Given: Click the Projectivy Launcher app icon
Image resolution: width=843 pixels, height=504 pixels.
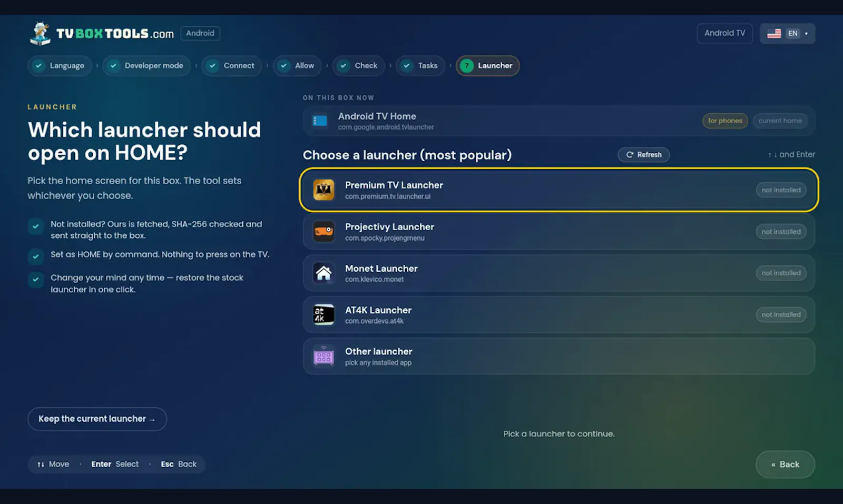Looking at the screenshot, I should coord(324,231).
